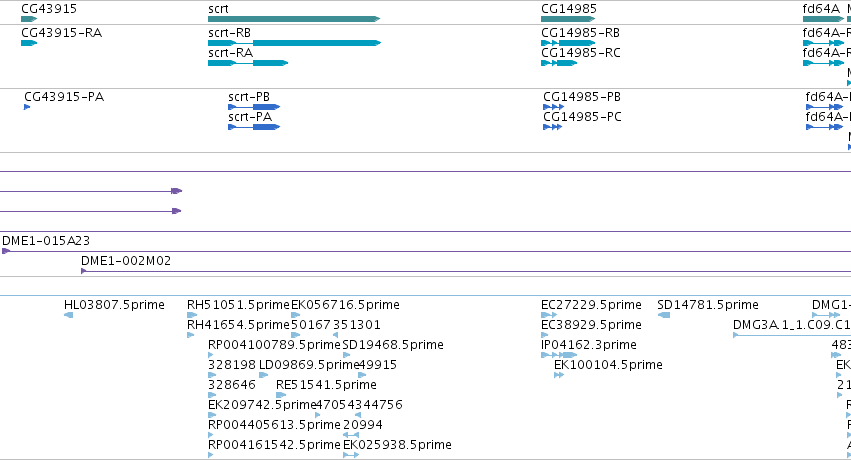Click the scrt-PB protein feature glyph
Image resolution: width=851 pixels, height=460 pixels.
coord(254,107)
